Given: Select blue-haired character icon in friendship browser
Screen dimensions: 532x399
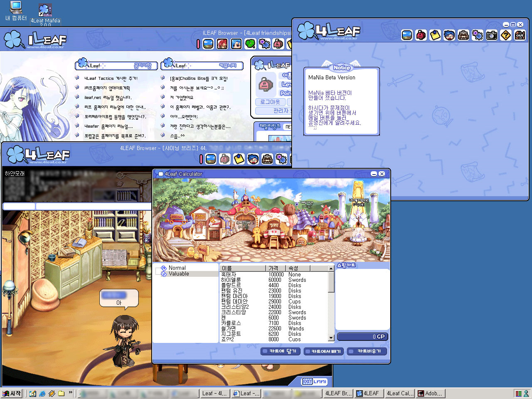Looking at the screenshot, I should [x=236, y=44].
